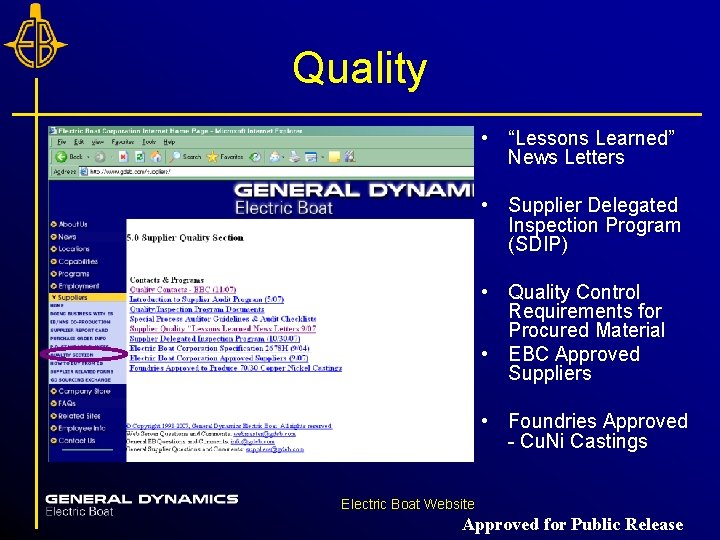Screen dimensions: 720x540
Task: Open the Help menu
Action: 169,142
